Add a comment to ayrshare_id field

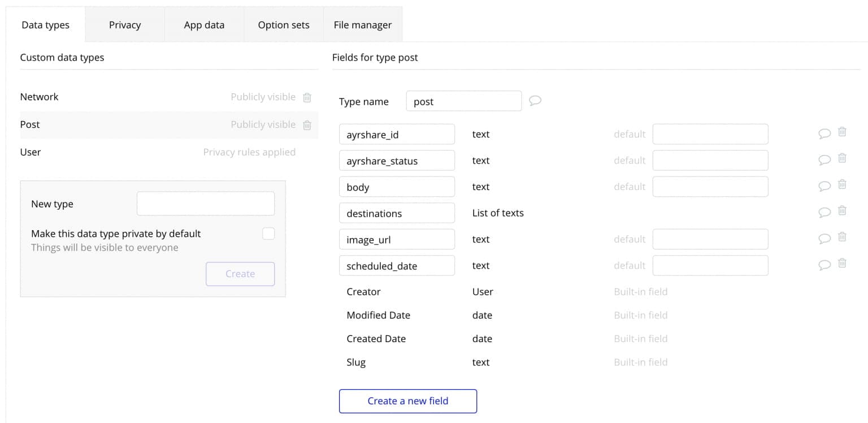click(x=824, y=134)
